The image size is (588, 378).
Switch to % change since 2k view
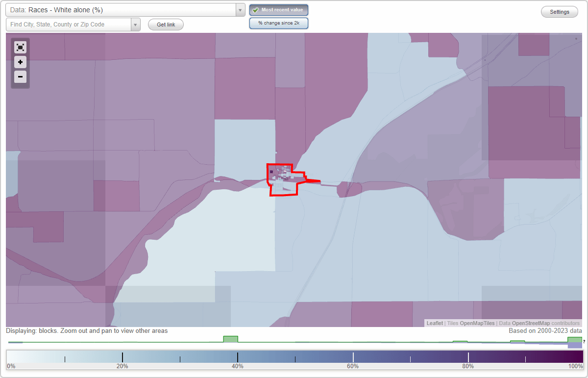point(279,23)
